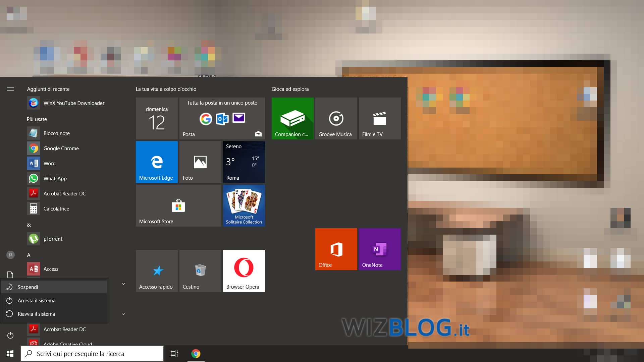Click the power button in sidebar
Screen dimensions: 644x362
(10, 335)
